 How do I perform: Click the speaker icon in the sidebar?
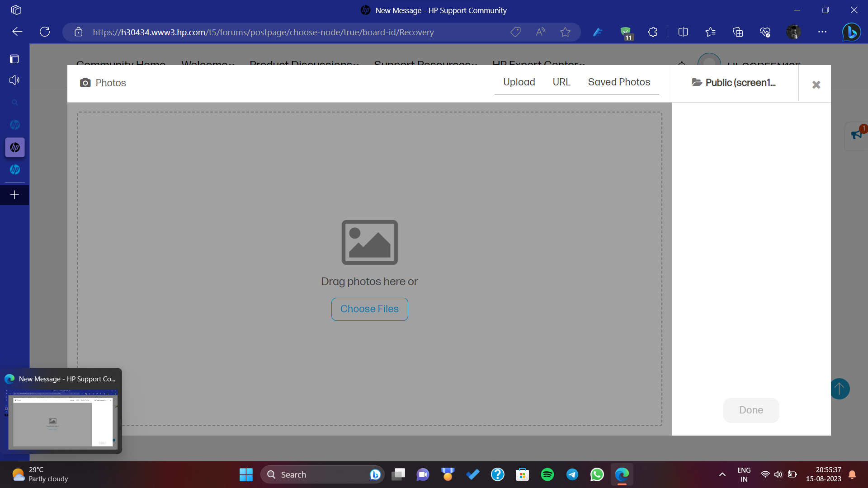click(x=14, y=80)
